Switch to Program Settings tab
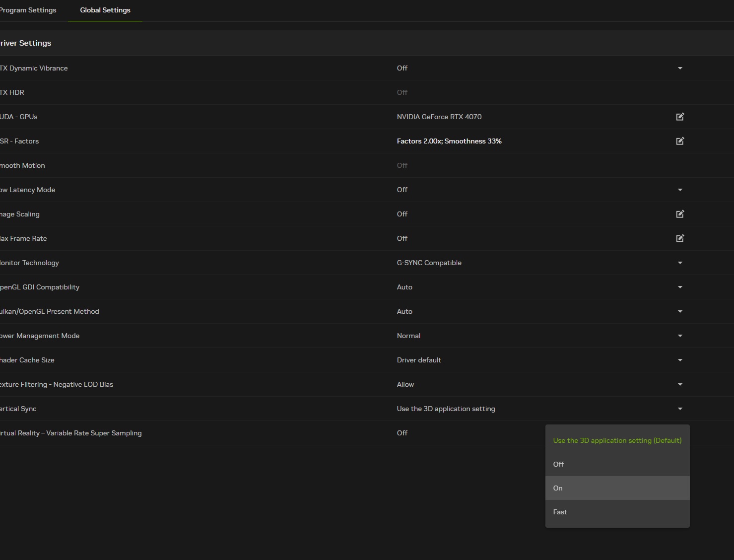This screenshot has height=560, width=734. click(x=28, y=10)
